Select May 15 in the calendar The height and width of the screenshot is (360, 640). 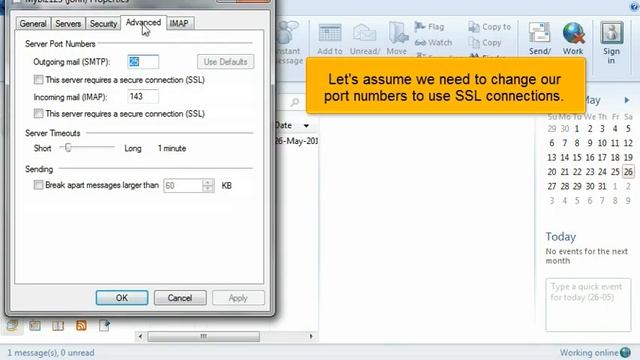[577, 158]
